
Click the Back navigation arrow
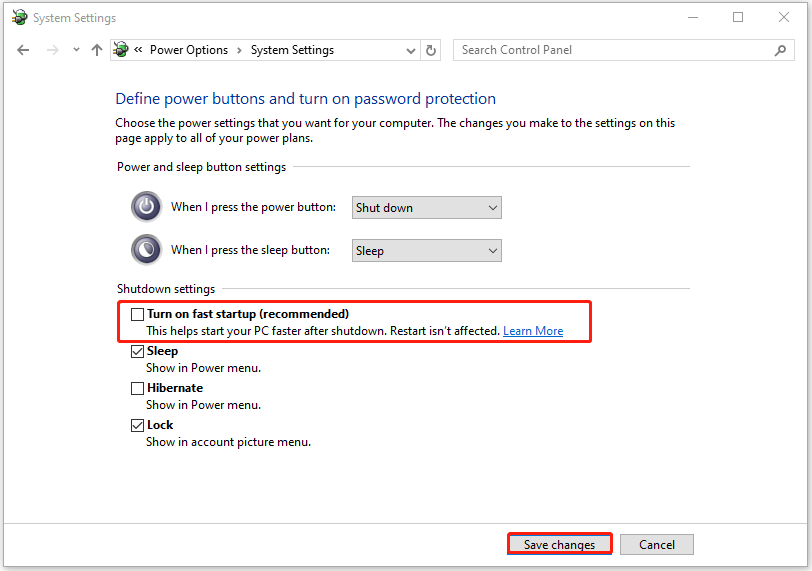point(24,50)
